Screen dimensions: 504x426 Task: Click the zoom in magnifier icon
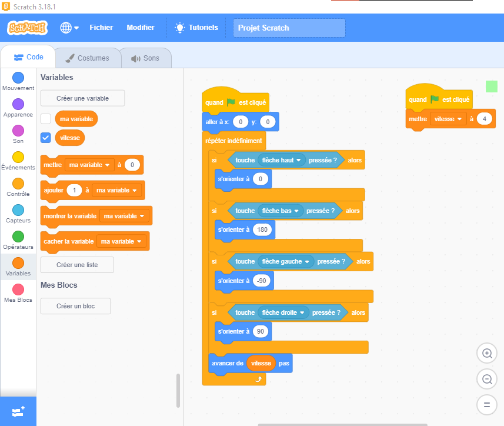(x=486, y=353)
